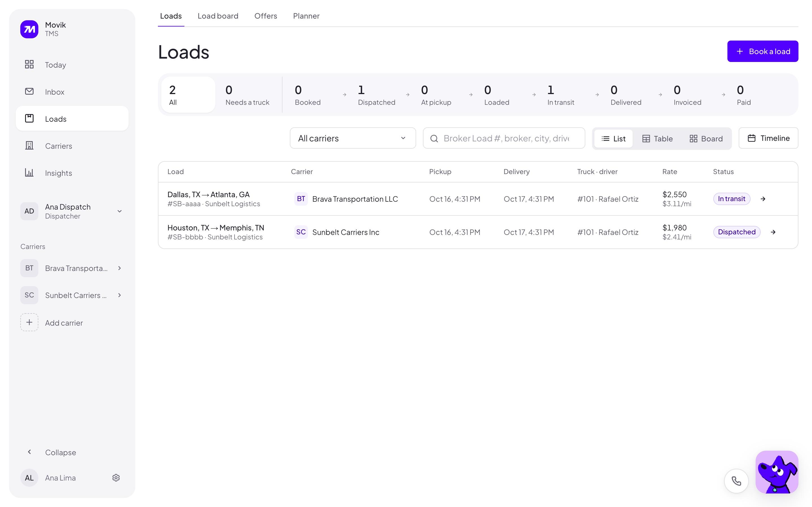Click the phone call button
Image resolution: width=812 pixels, height=507 pixels.
pos(736,481)
